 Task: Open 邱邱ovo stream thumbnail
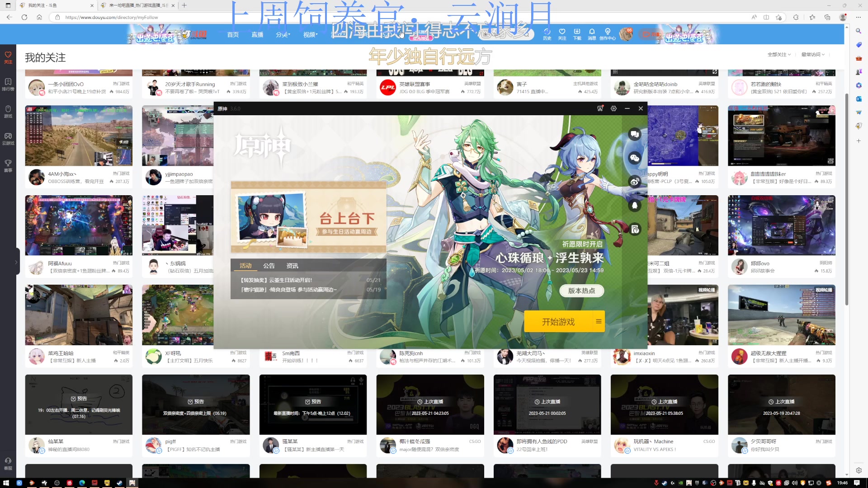781,225
